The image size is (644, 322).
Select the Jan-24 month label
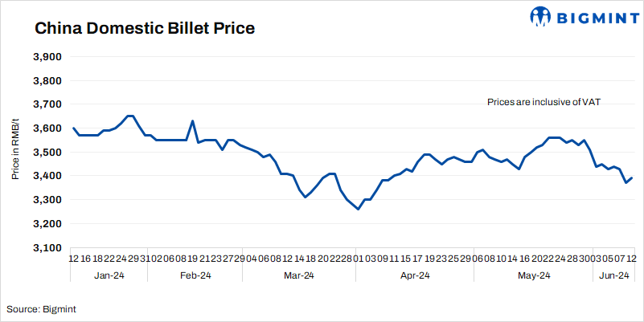click(109, 275)
